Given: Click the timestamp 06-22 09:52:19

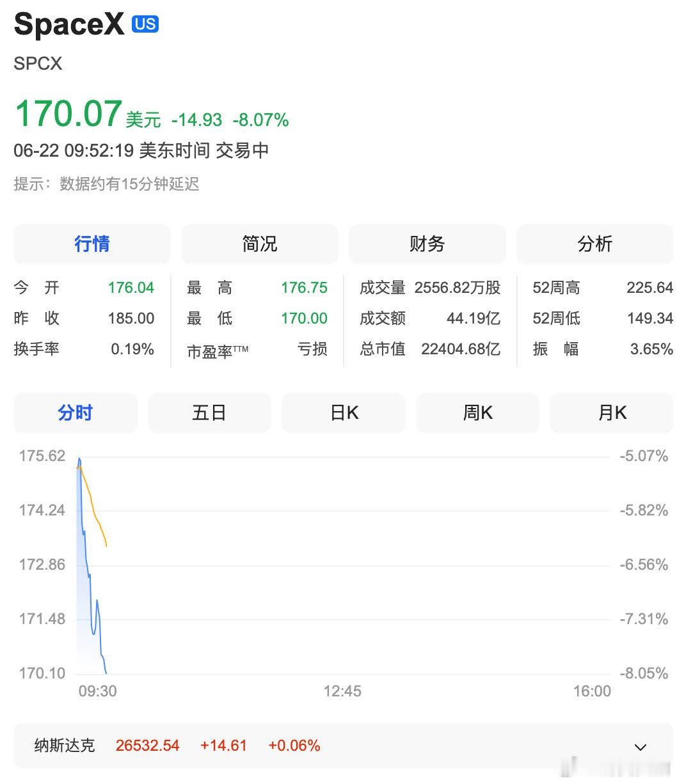Looking at the screenshot, I should (x=74, y=151).
